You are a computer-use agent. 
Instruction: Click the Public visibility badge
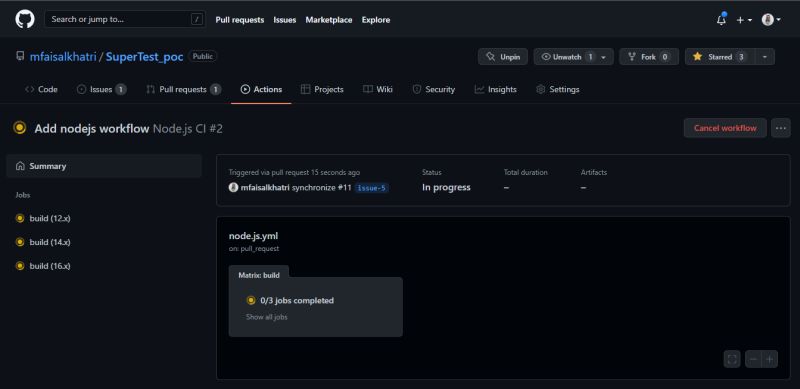click(203, 56)
